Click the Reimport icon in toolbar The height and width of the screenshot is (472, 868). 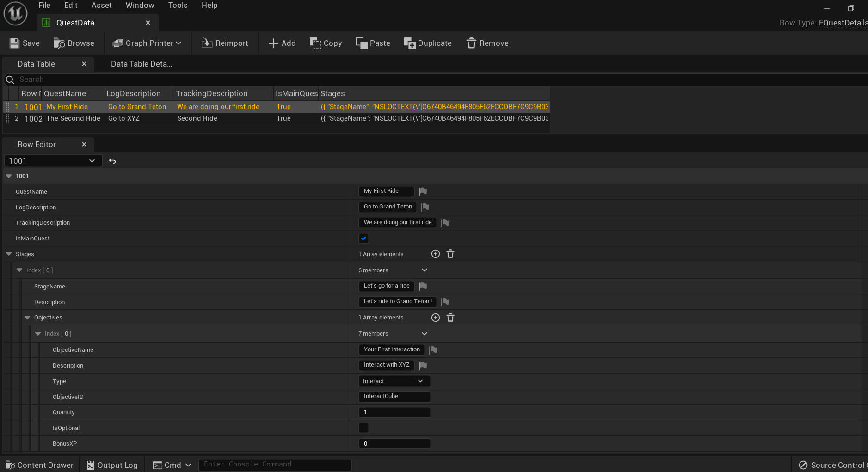207,43
